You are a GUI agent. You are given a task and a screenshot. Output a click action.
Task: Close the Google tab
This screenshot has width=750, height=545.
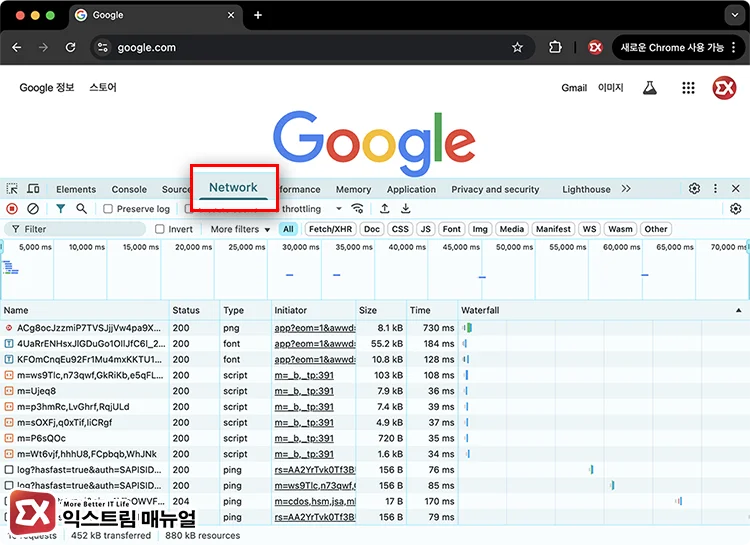231,15
